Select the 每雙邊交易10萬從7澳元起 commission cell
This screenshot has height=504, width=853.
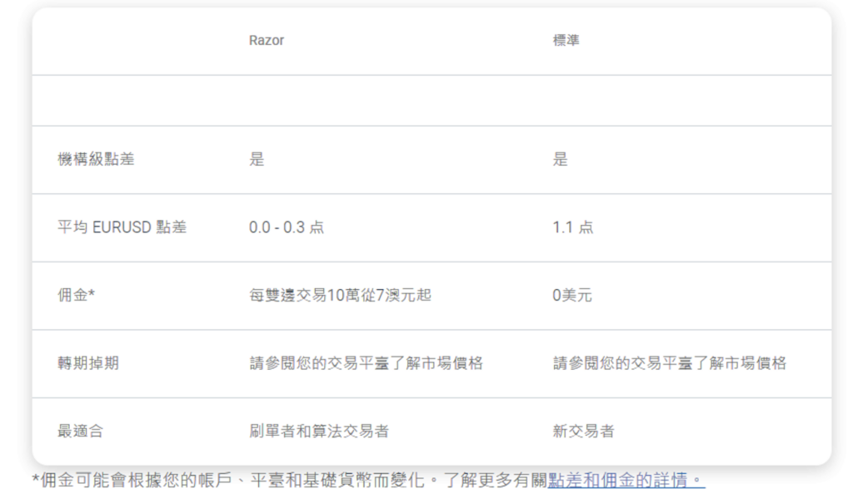pos(340,295)
